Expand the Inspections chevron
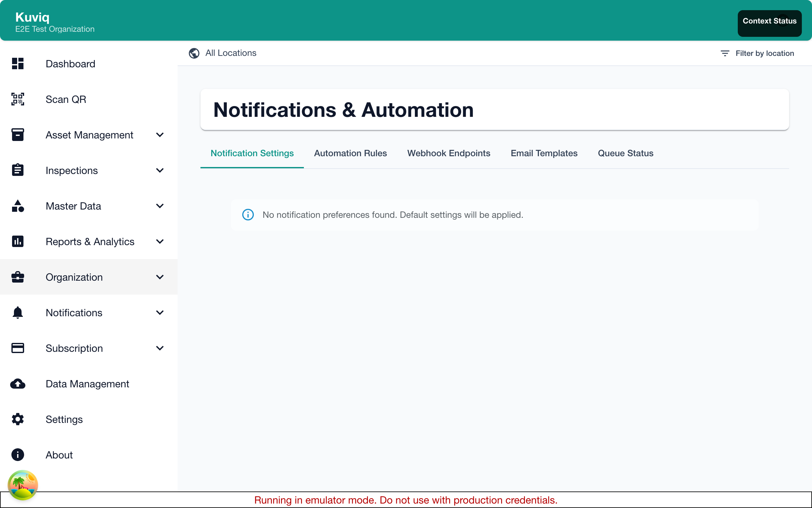Image resolution: width=812 pixels, height=508 pixels. pyautogui.click(x=160, y=170)
